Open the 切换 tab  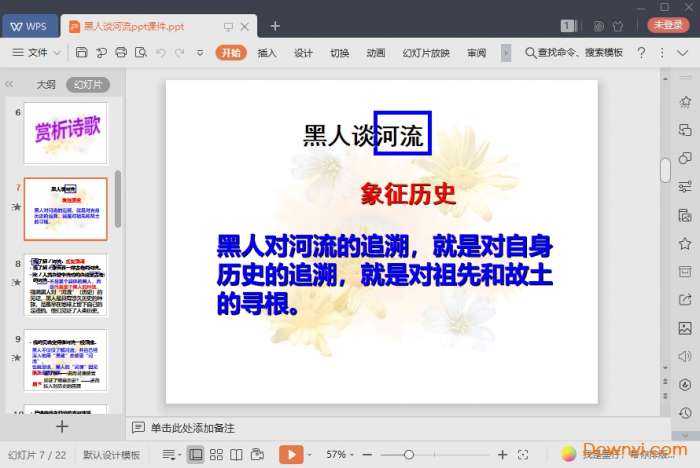(x=340, y=53)
